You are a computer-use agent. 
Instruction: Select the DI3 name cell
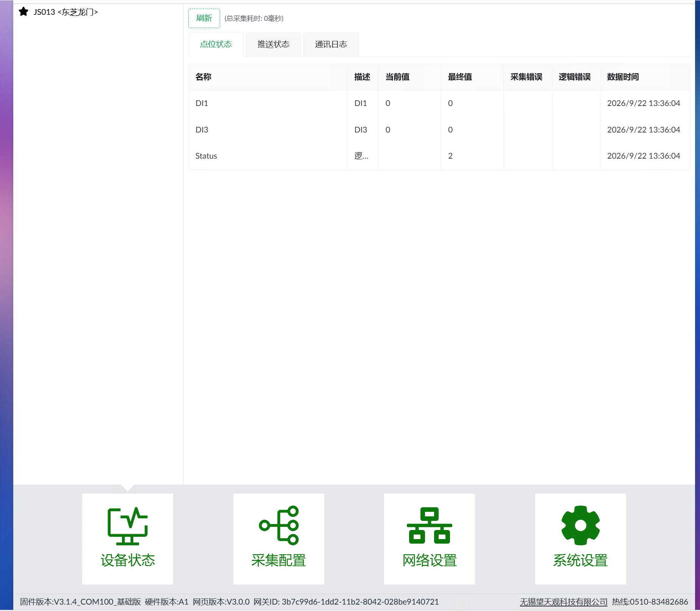click(268, 130)
